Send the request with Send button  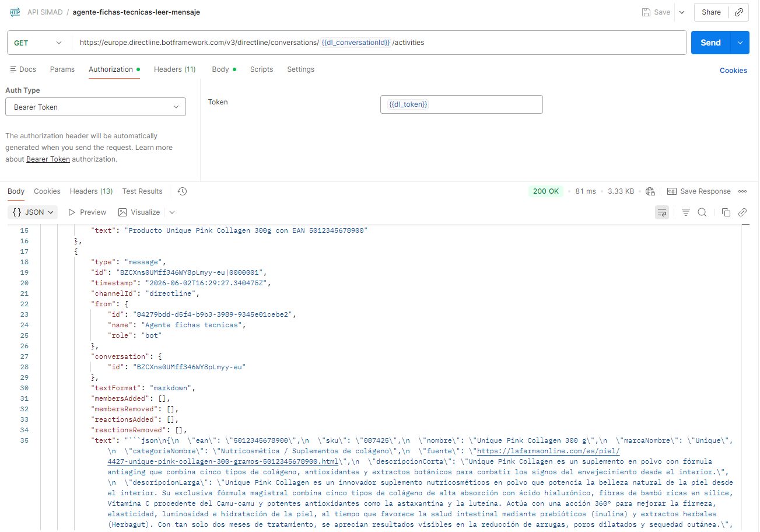(710, 43)
